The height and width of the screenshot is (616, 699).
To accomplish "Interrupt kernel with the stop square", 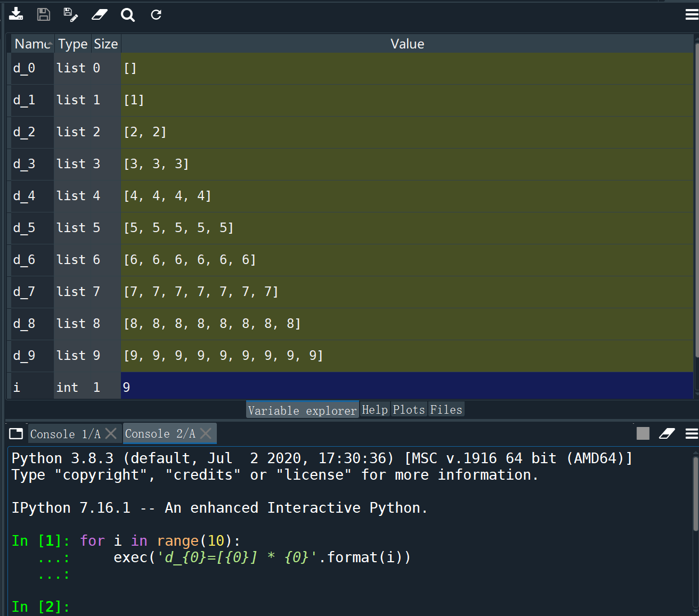I will pyautogui.click(x=643, y=433).
